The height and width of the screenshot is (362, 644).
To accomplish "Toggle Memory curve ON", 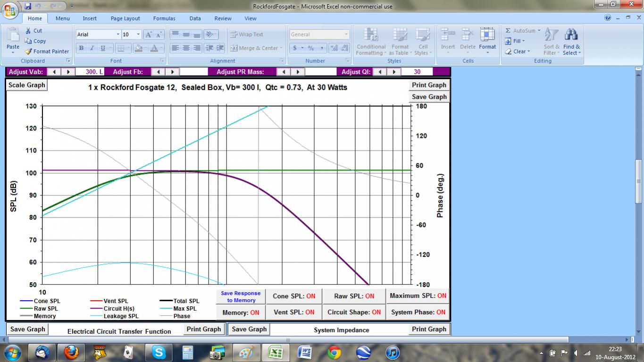I will tap(241, 312).
